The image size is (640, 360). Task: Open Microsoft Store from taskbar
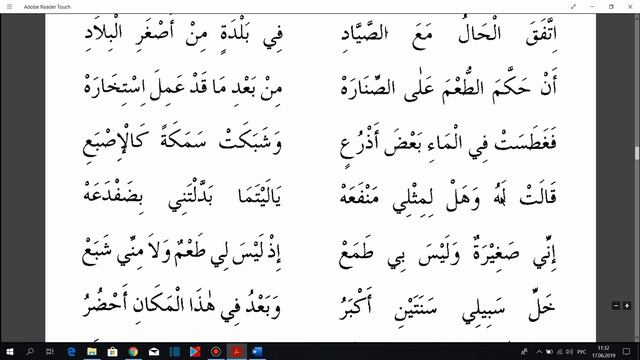point(112,351)
